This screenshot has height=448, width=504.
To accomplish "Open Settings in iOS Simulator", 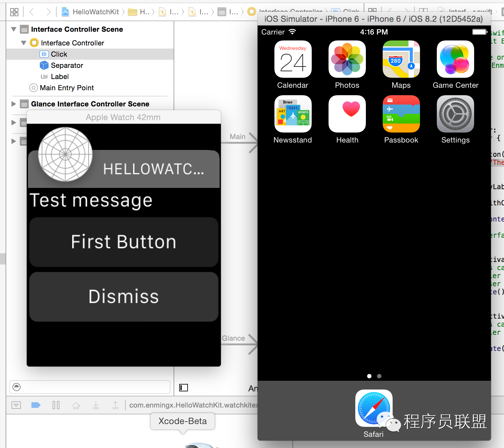I will [455, 114].
